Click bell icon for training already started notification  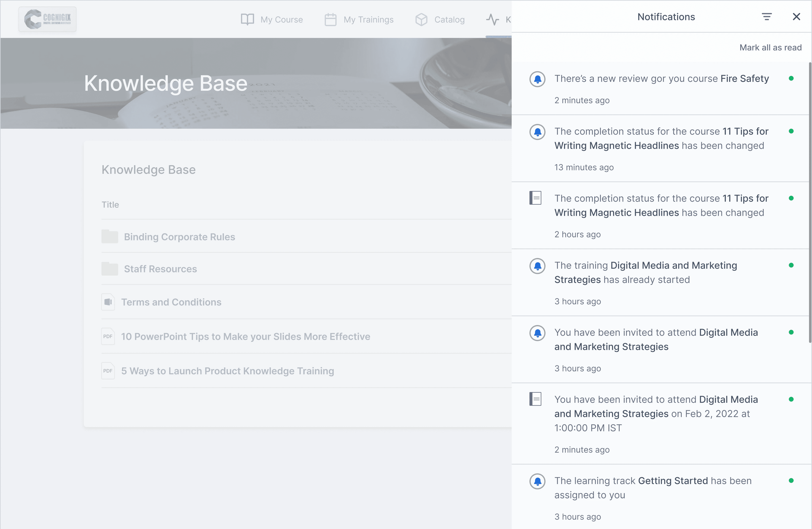[537, 266]
